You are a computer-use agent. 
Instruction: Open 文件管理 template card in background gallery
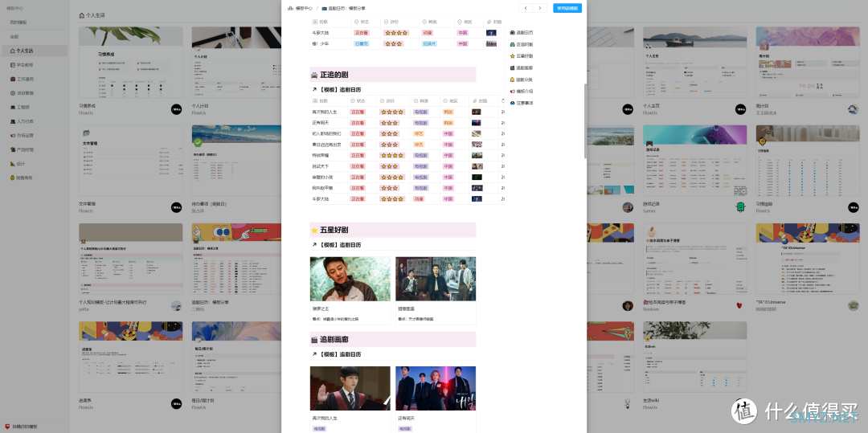[x=131, y=161]
